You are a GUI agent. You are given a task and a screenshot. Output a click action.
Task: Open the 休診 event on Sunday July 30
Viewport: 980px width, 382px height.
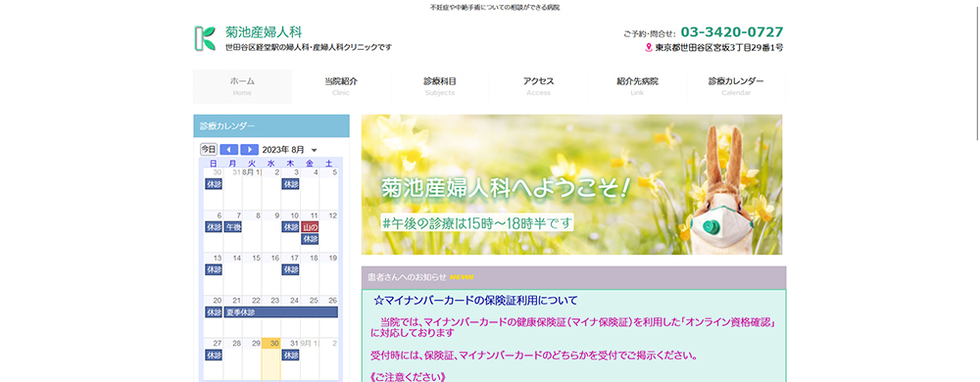tap(214, 184)
